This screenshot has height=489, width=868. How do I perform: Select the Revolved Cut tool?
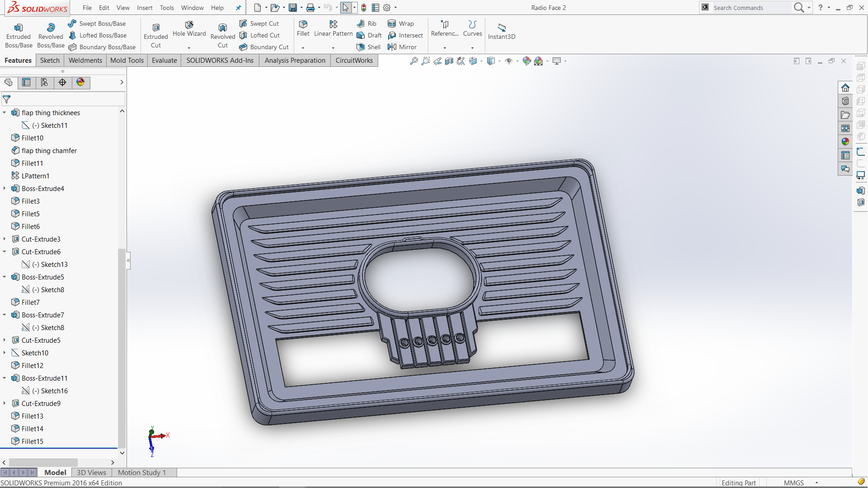[x=223, y=36]
